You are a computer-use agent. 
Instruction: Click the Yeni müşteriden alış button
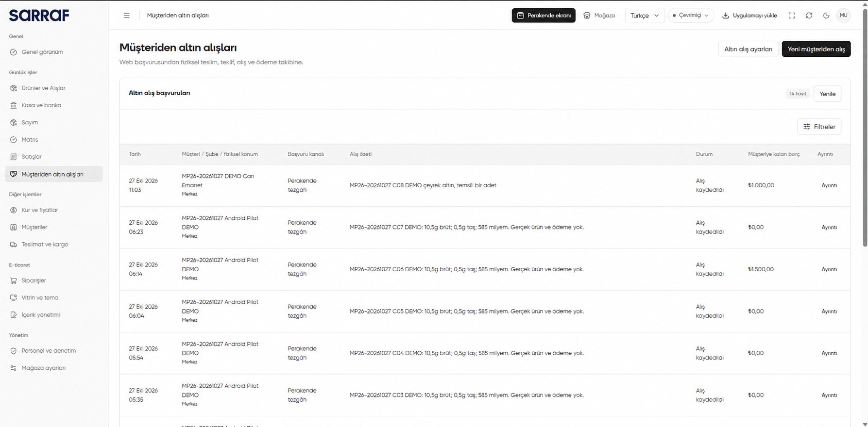[x=816, y=49]
